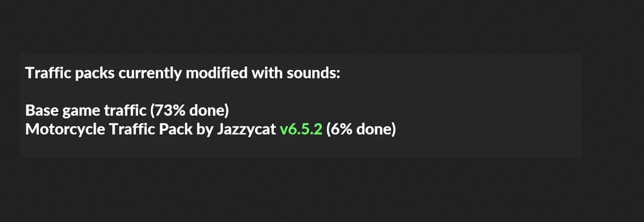Image resolution: width=644 pixels, height=222 pixels.
Task: Click the "(73% done)" progress text
Action: coord(190,111)
